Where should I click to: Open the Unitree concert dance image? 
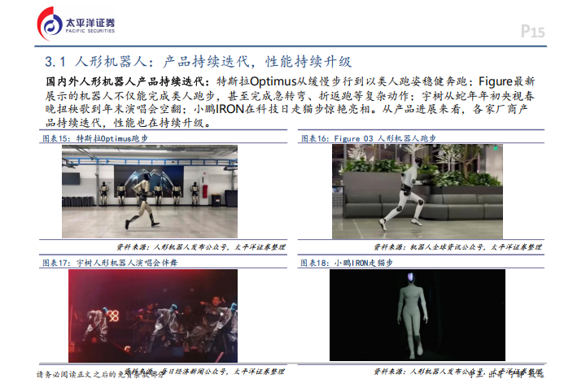pos(153,316)
